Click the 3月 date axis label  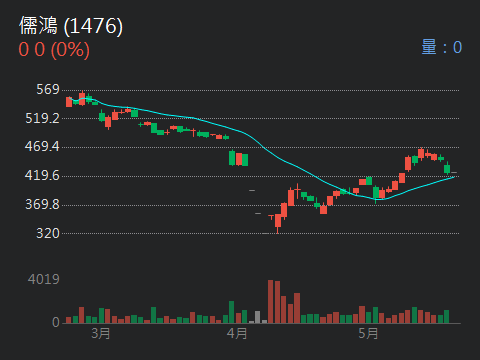coord(101,333)
